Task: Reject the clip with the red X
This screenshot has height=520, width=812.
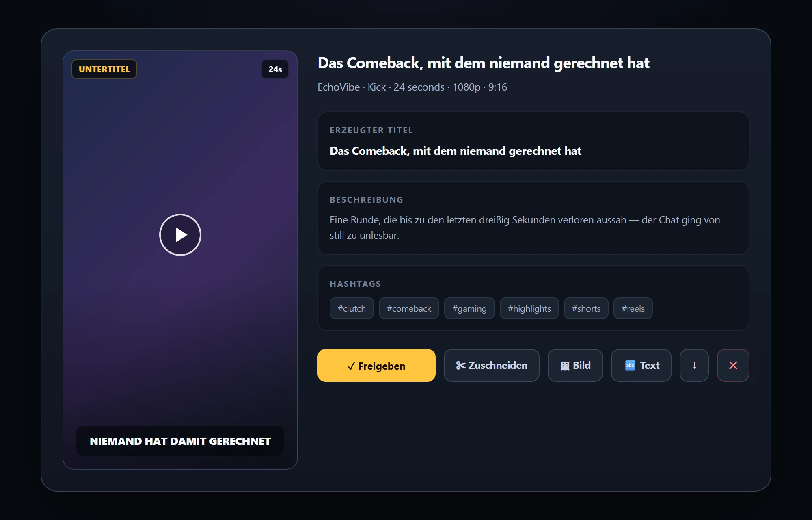Action: tap(733, 365)
